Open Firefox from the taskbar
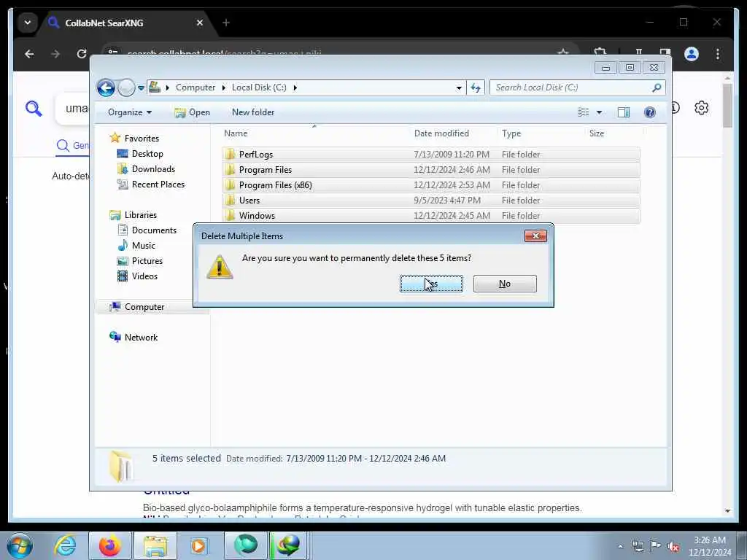747x560 pixels. pos(110,545)
